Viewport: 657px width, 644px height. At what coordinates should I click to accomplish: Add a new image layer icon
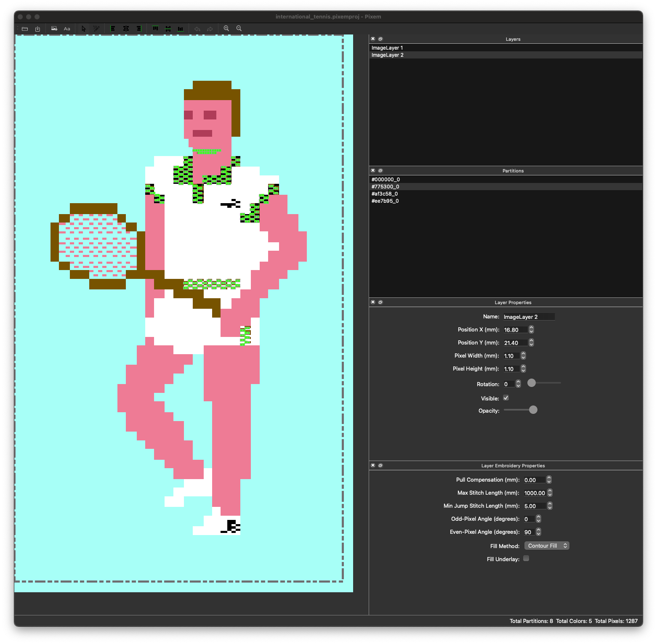point(54,29)
